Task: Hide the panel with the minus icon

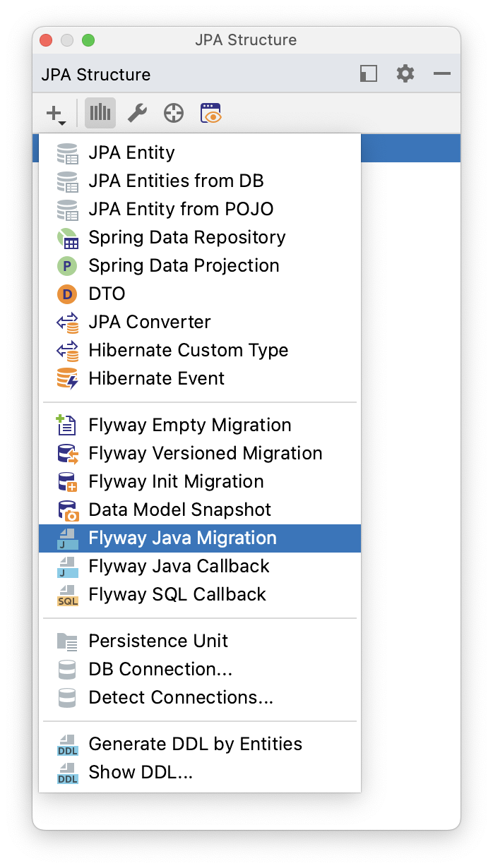Action: pyautogui.click(x=442, y=73)
